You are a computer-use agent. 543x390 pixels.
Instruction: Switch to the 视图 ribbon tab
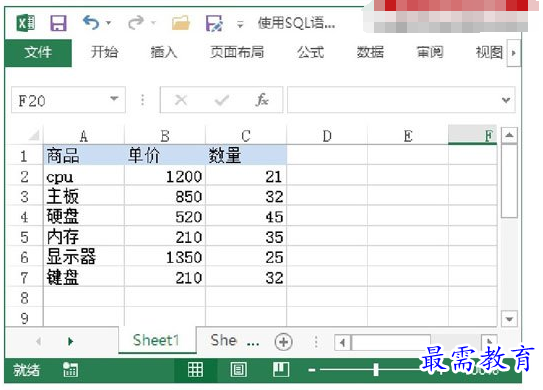click(x=489, y=52)
